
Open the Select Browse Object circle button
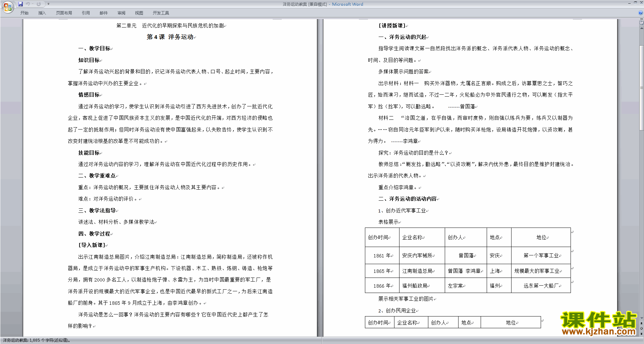click(x=642, y=328)
